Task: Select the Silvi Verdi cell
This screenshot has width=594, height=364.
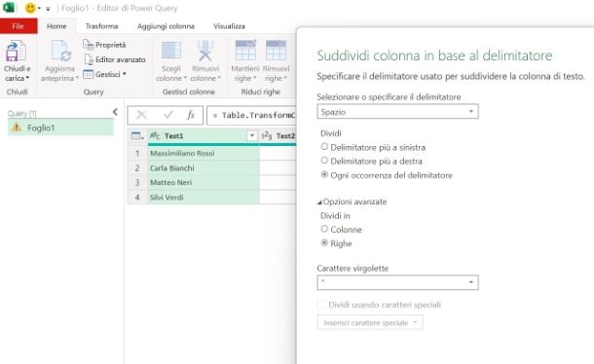Action: (204, 197)
